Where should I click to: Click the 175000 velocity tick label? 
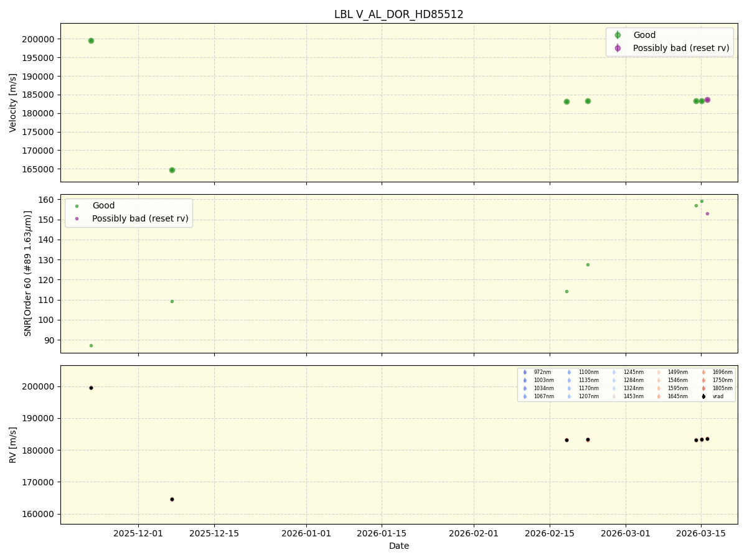pyautogui.click(x=39, y=132)
